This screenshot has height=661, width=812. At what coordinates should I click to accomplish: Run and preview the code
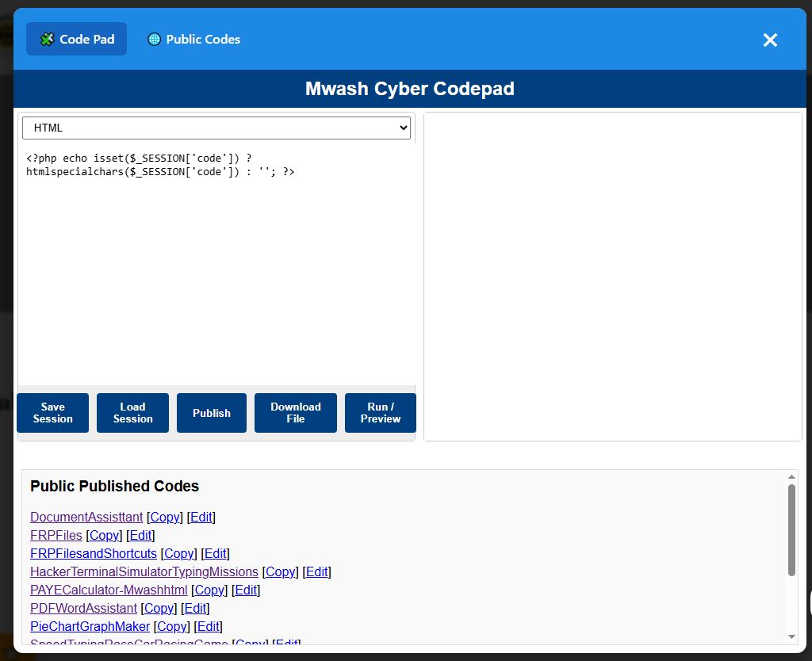[380, 412]
